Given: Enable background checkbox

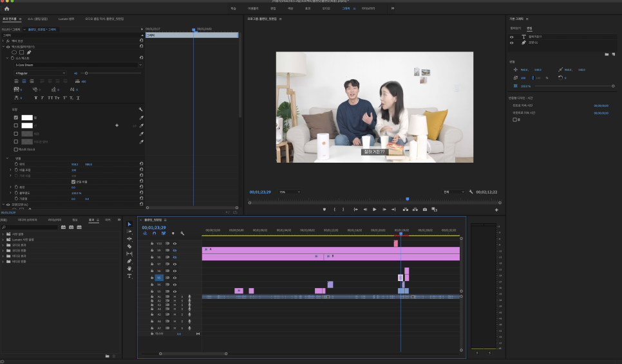Looking at the screenshot, I should click(16, 134).
